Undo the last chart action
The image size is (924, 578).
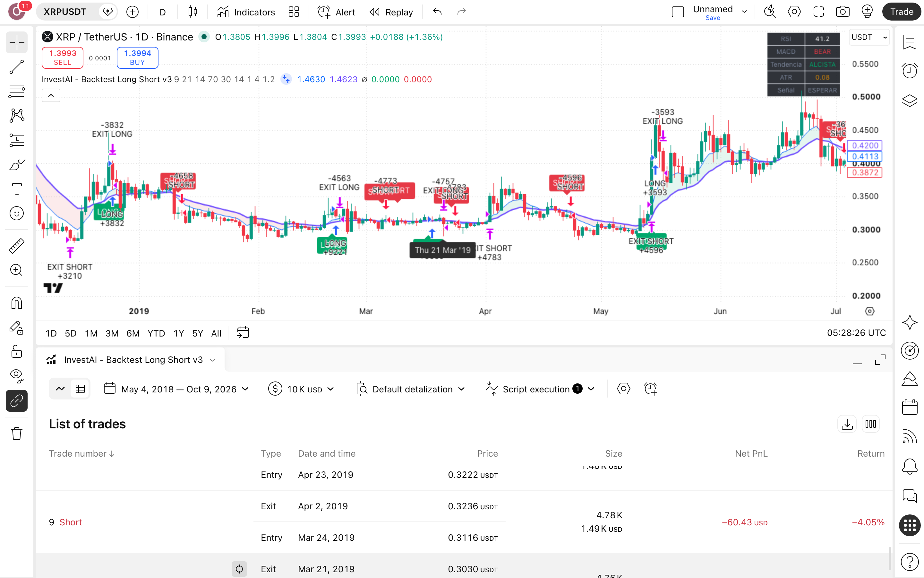pos(437,12)
